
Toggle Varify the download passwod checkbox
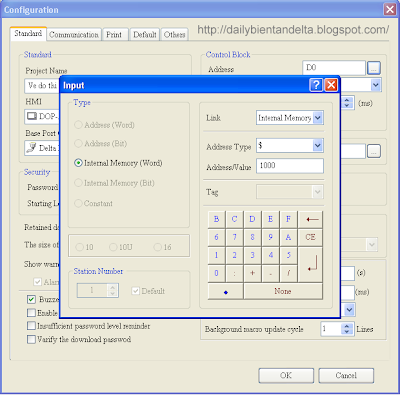31,339
